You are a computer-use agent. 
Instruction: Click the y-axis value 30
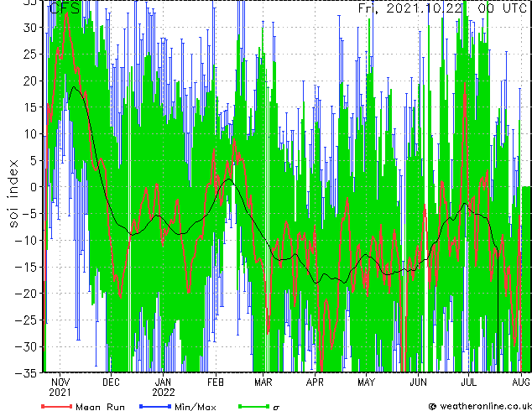(29, 28)
